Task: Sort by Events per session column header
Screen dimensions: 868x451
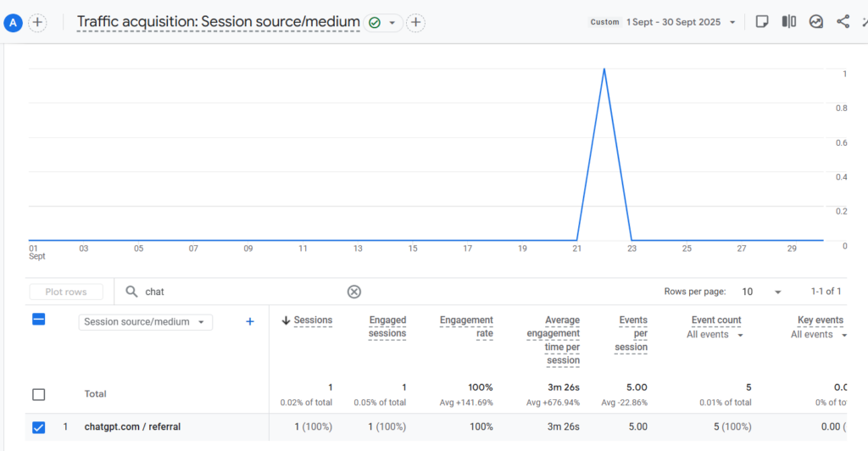Action: 631,334
